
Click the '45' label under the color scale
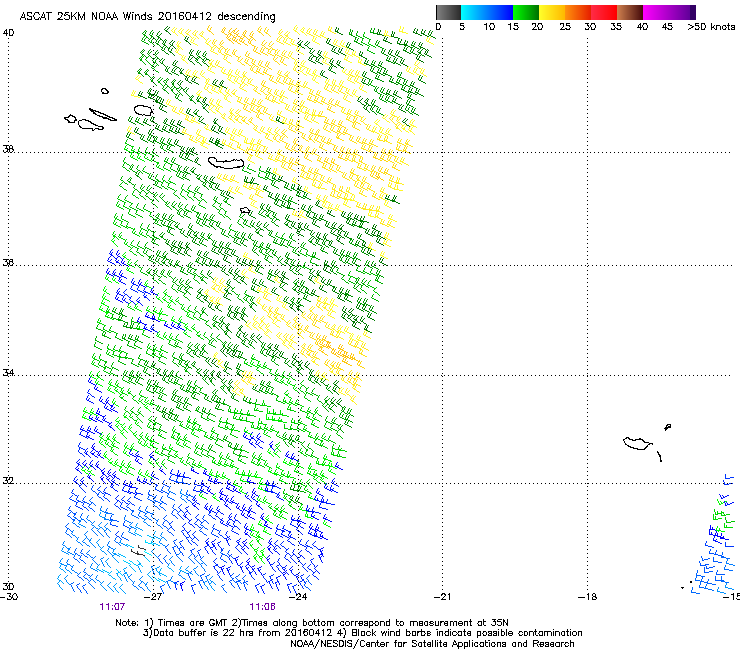coord(667,26)
